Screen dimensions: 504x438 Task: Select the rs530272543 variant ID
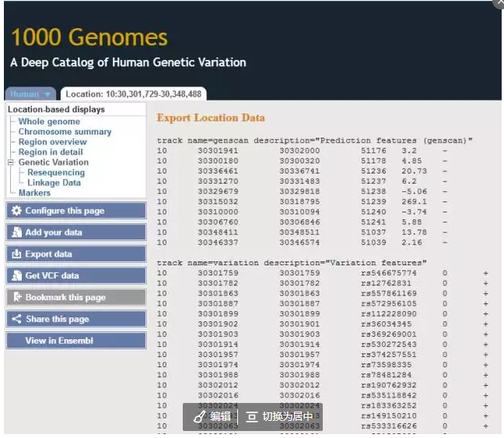(x=389, y=345)
